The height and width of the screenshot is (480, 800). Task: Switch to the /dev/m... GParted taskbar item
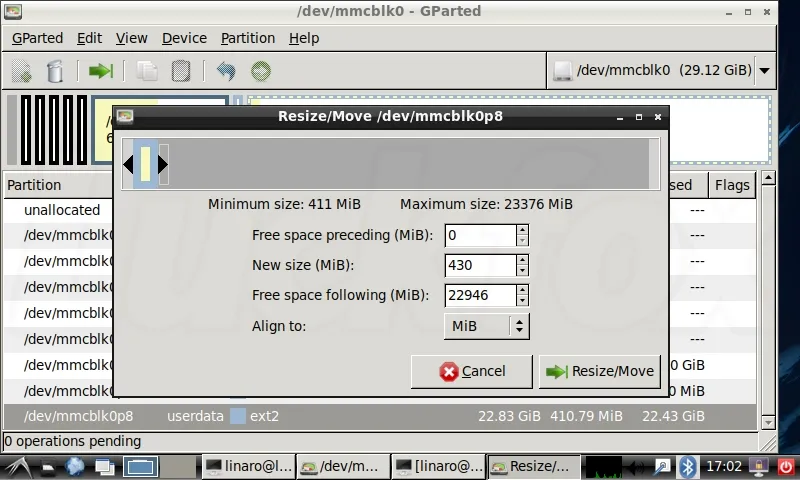(x=342, y=466)
